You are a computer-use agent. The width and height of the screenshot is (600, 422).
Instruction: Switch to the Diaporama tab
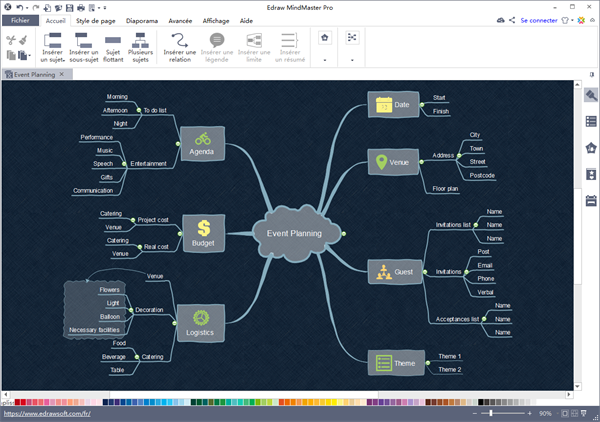tap(141, 19)
